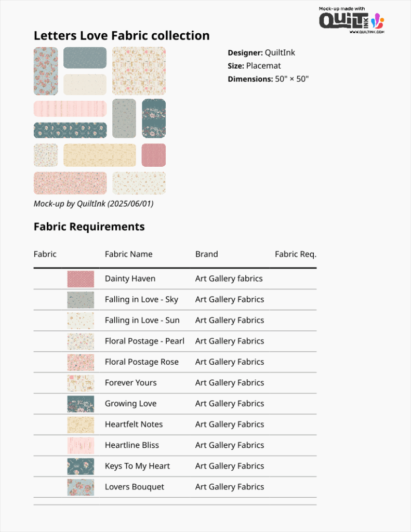Image resolution: width=411 pixels, height=532 pixels.
Task: Select the Dainty Haven fabric swatch
Action: 81,279
